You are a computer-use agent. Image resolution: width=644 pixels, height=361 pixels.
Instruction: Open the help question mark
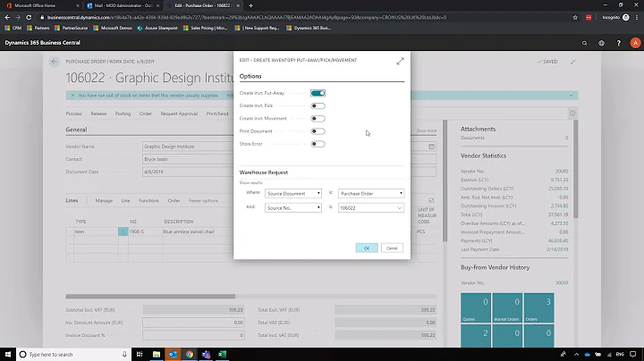click(619, 43)
